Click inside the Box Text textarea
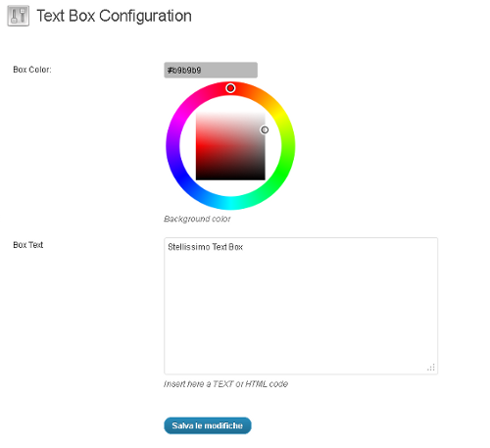 (x=301, y=306)
